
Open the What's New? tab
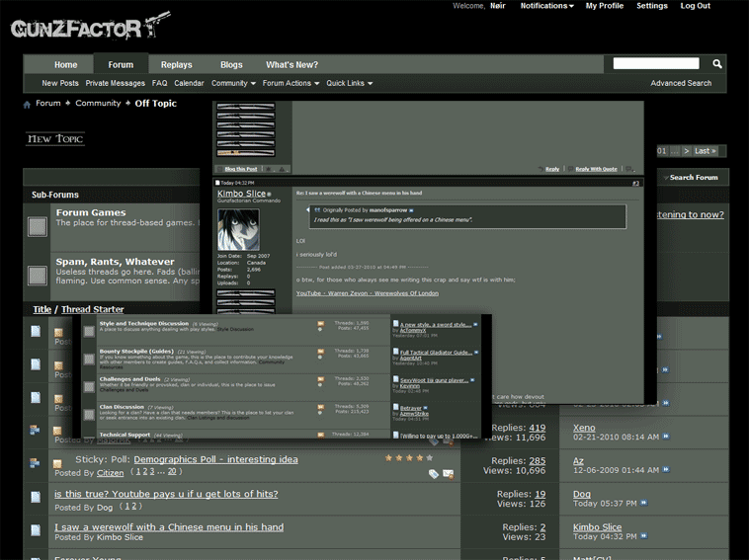[x=291, y=64]
